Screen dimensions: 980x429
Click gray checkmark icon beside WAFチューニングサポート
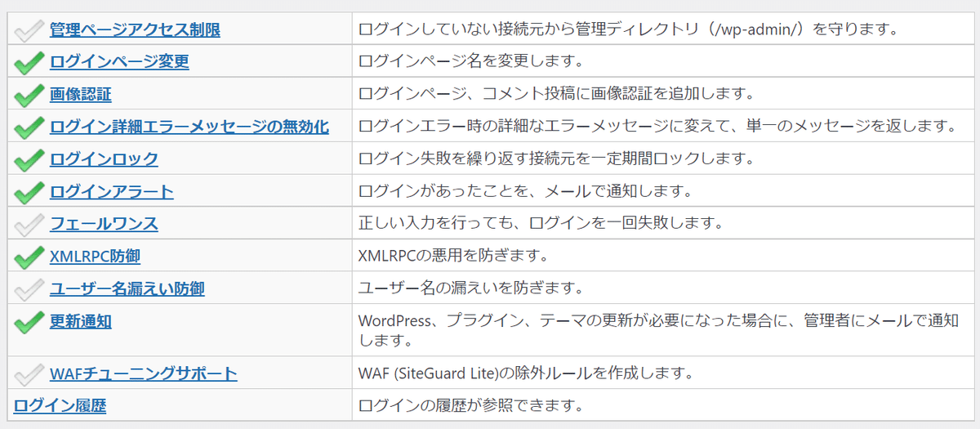pyautogui.click(x=29, y=375)
